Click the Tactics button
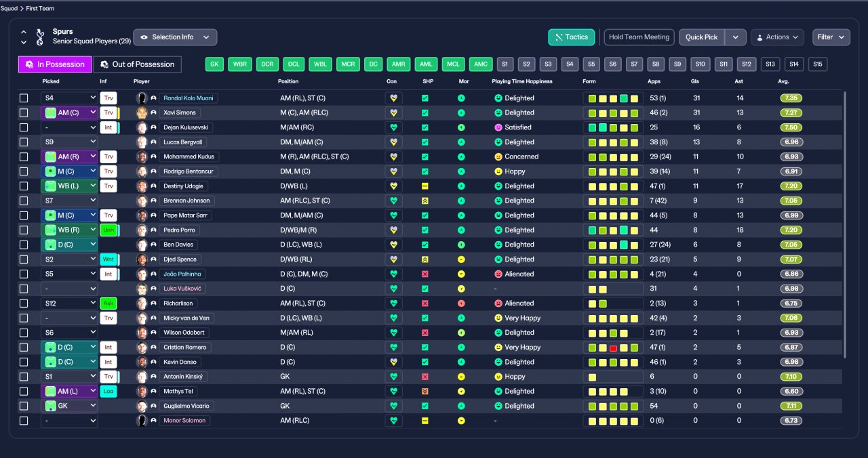868x458 pixels. point(572,37)
